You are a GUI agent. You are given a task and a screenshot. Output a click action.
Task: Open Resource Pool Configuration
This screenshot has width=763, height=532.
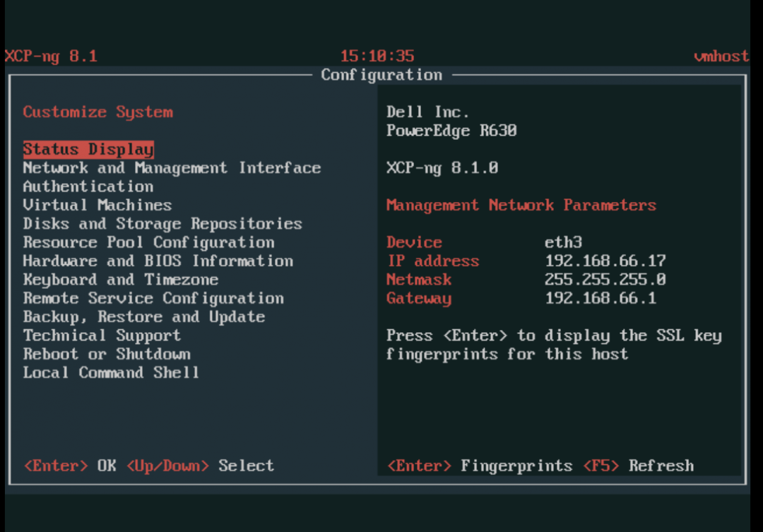click(x=148, y=242)
